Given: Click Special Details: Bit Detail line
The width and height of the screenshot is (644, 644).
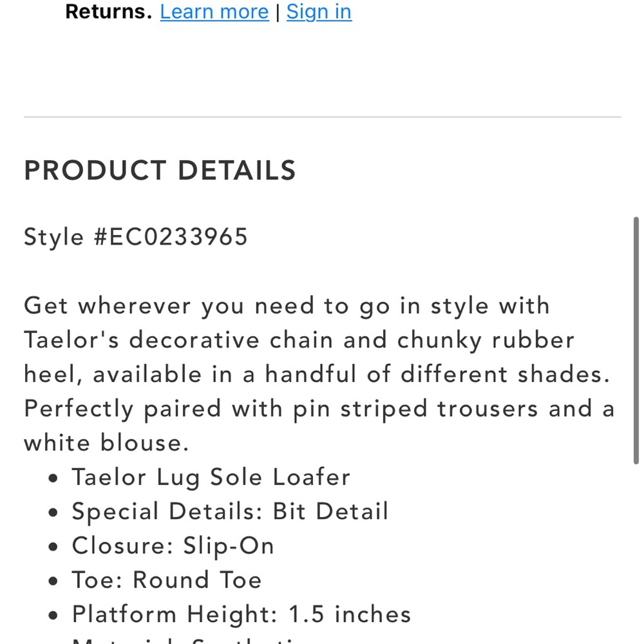Looking at the screenshot, I should pyautogui.click(x=230, y=512).
